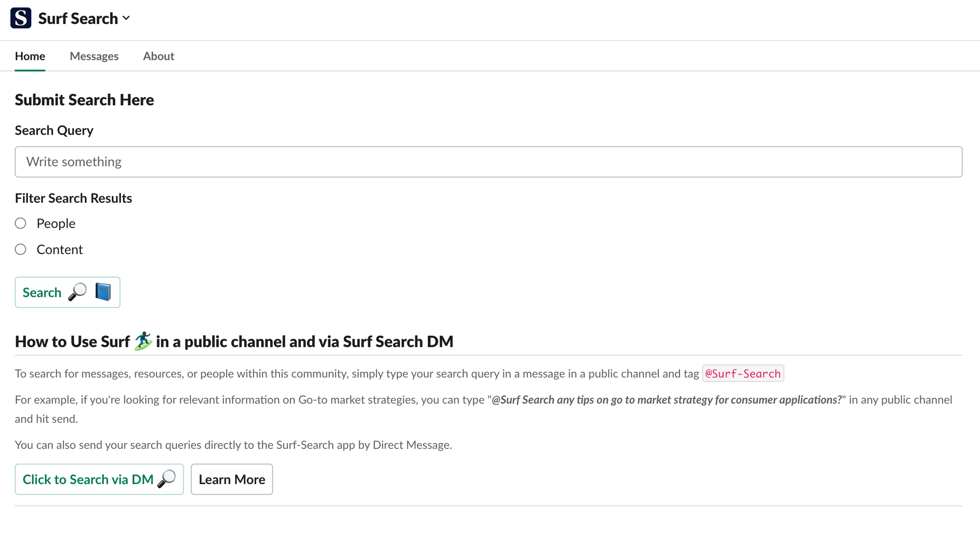Viewport: 980px width, 542px height.
Task: Click to Search via DM button
Action: (x=98, y=479)
